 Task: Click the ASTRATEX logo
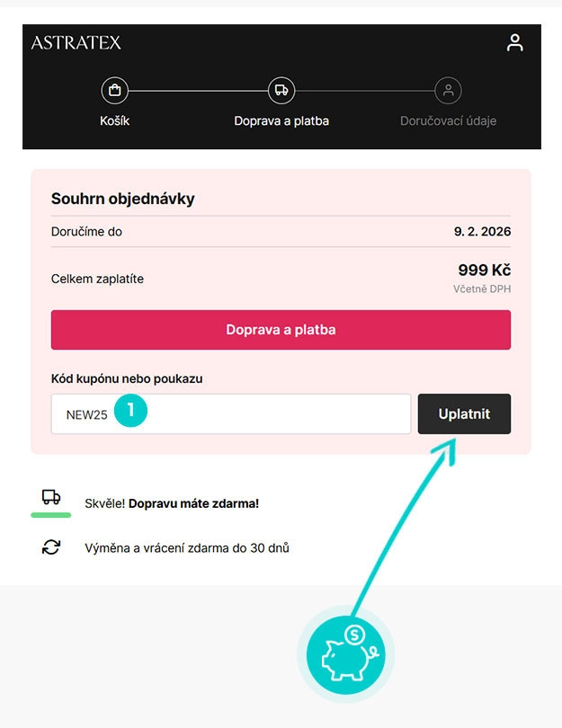[76, 42]
